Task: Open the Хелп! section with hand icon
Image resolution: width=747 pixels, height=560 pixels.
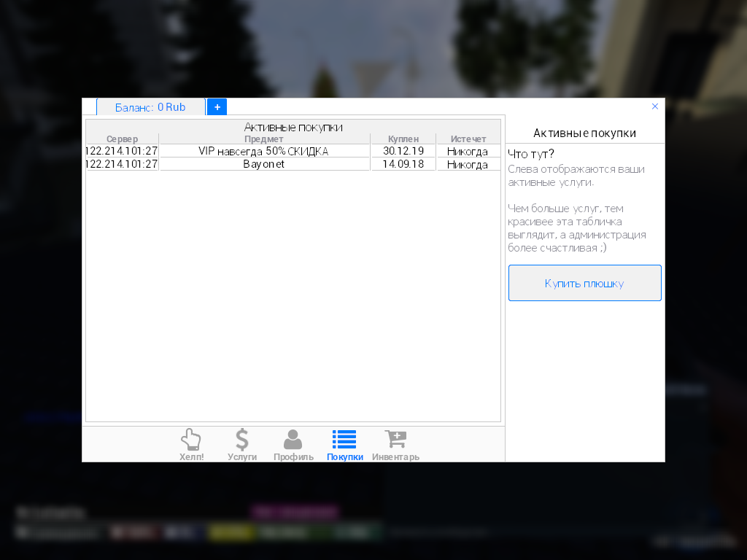Action: click(192, 445)
